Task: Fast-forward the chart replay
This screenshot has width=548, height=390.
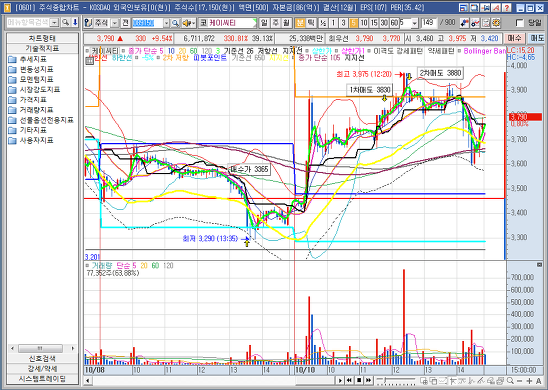Action: pos(368,380)
